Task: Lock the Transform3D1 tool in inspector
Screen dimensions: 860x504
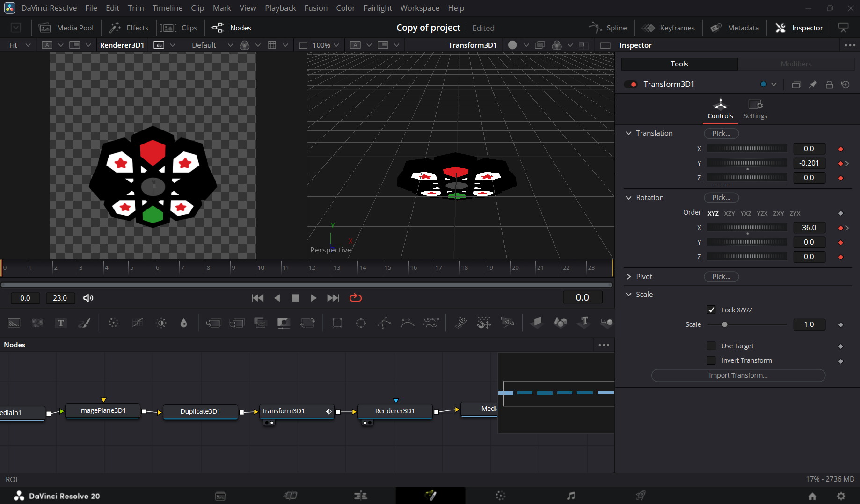Action: coord(829,85)
